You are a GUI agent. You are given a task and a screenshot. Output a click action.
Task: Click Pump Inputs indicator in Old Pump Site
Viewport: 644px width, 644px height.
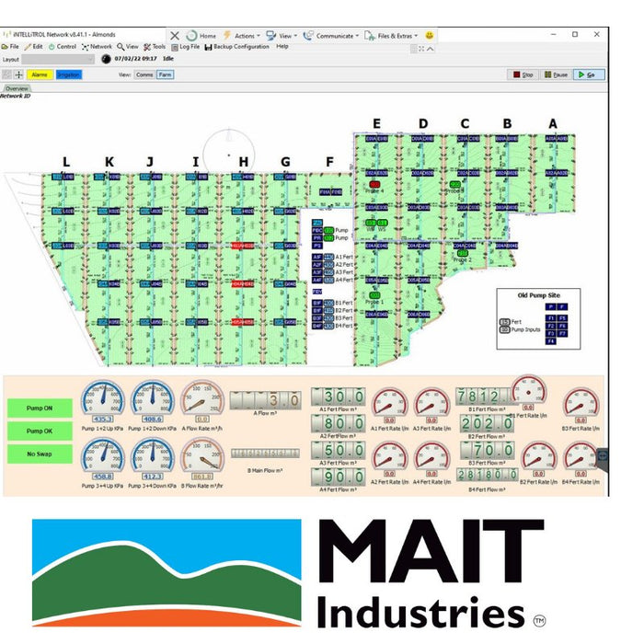[505, 329]
